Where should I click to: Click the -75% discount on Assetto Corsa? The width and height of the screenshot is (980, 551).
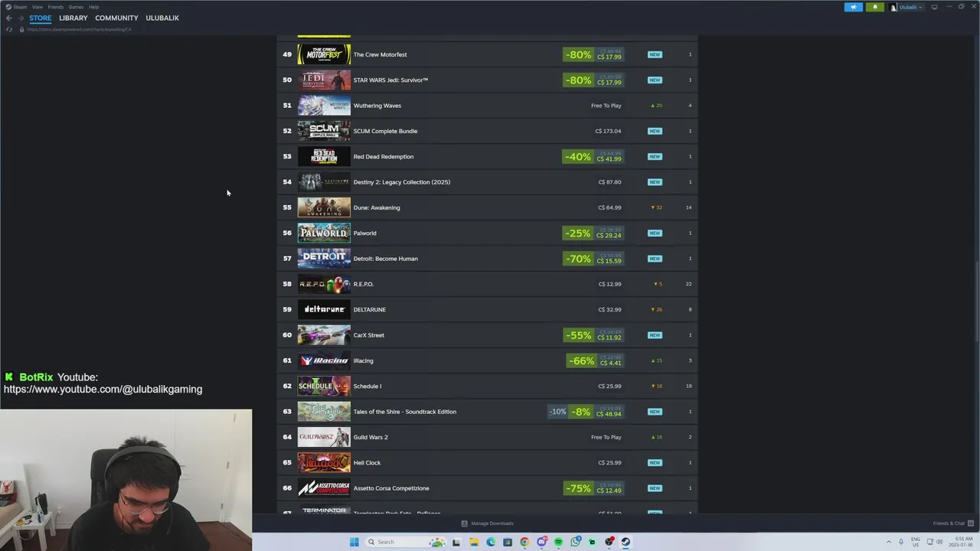[578, 488]
